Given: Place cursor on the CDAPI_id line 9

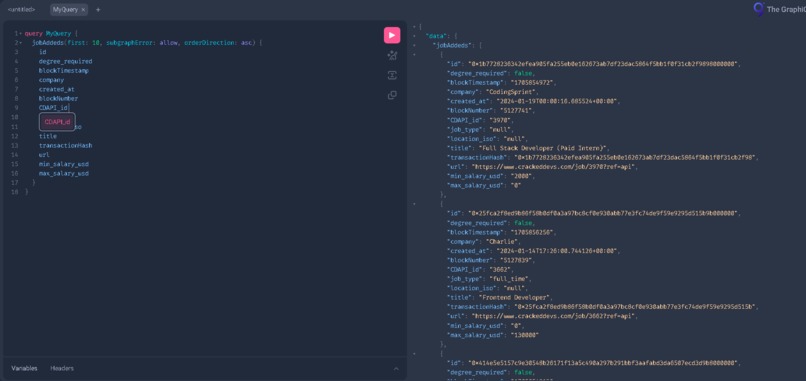Looking at the screenshot, I should tap(53, 107).
